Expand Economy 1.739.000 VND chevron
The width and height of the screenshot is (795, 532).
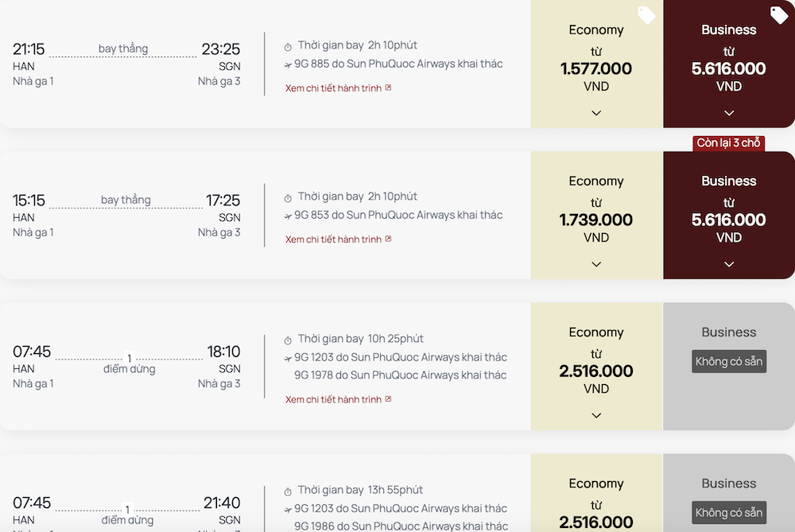pyautogui.click(x=596, y=264)
